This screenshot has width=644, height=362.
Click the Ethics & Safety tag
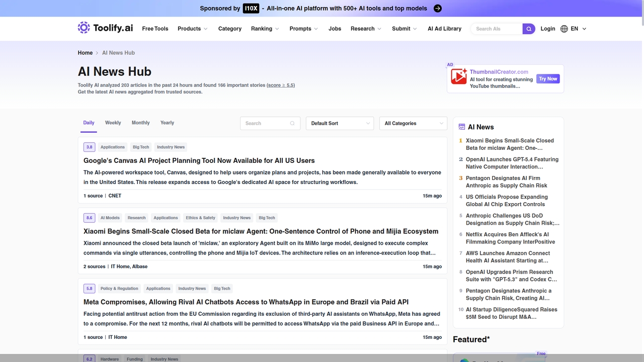tap(200, 218)
